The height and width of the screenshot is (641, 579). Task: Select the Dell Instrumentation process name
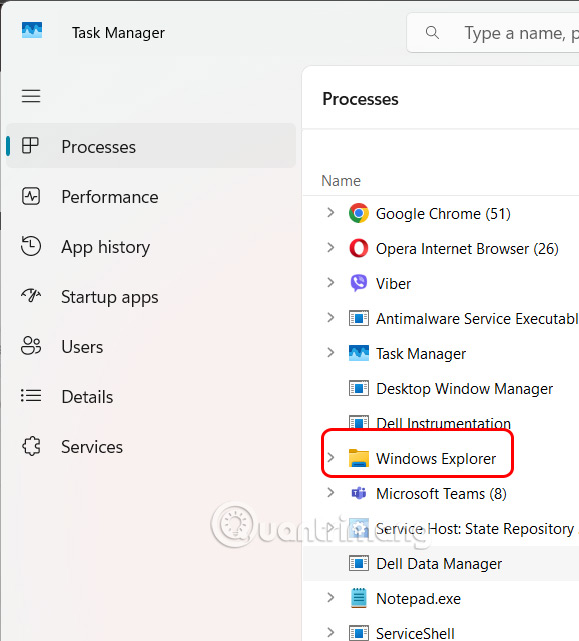[443, 423]
